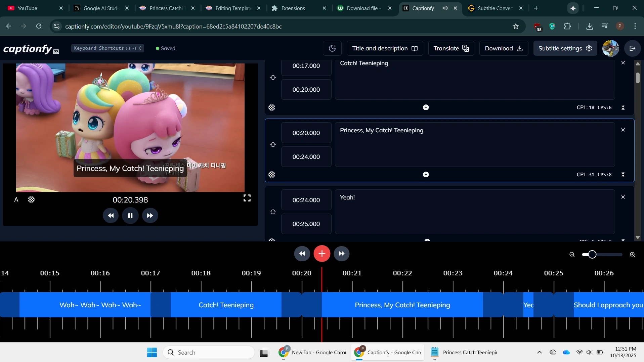The height and width of the screenshot is (362, 644).
Task: Zoom in on the timeline
Action: point(632,255)
